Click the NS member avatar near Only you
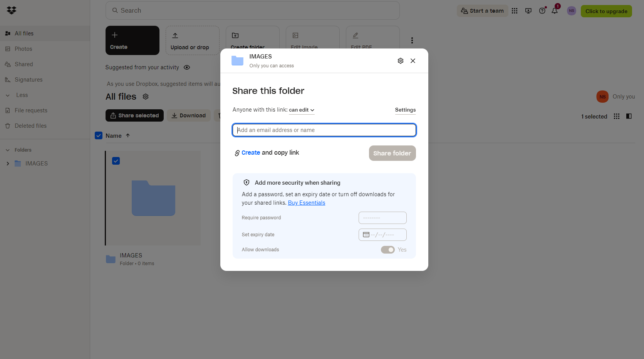 point(602,97)
